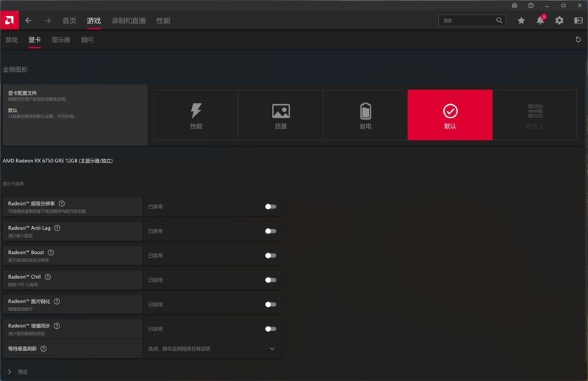
Task: Click the reset arrow icon
Action: coord(578,40)
